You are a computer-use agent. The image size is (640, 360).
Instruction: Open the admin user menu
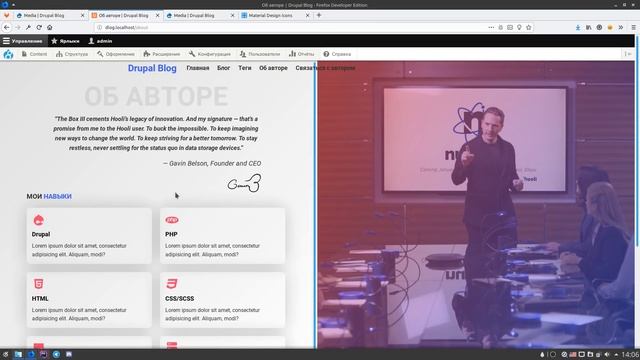tap(100, 41)
